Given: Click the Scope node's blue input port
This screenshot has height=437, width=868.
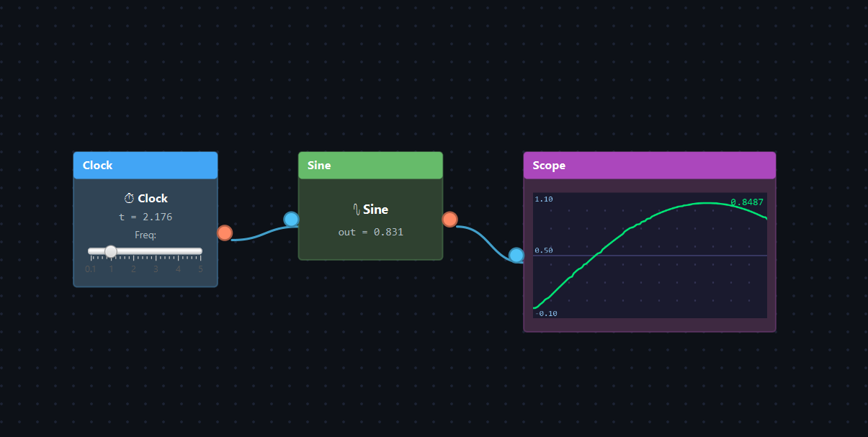Looking at the screenshot, I should pos(516,255).
